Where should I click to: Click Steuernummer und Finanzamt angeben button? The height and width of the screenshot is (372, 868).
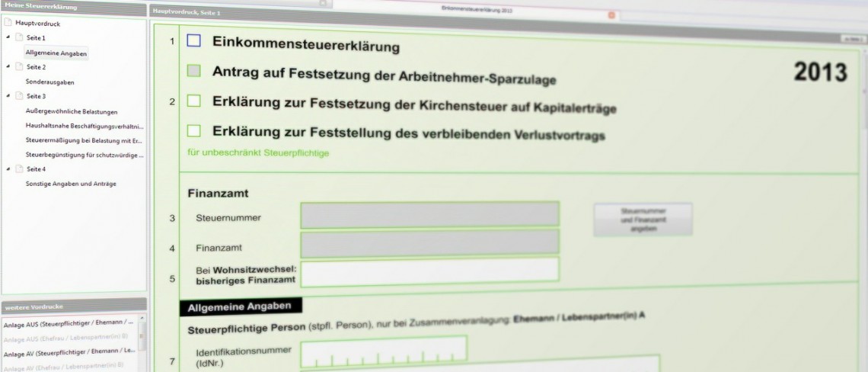click(643, 220)
